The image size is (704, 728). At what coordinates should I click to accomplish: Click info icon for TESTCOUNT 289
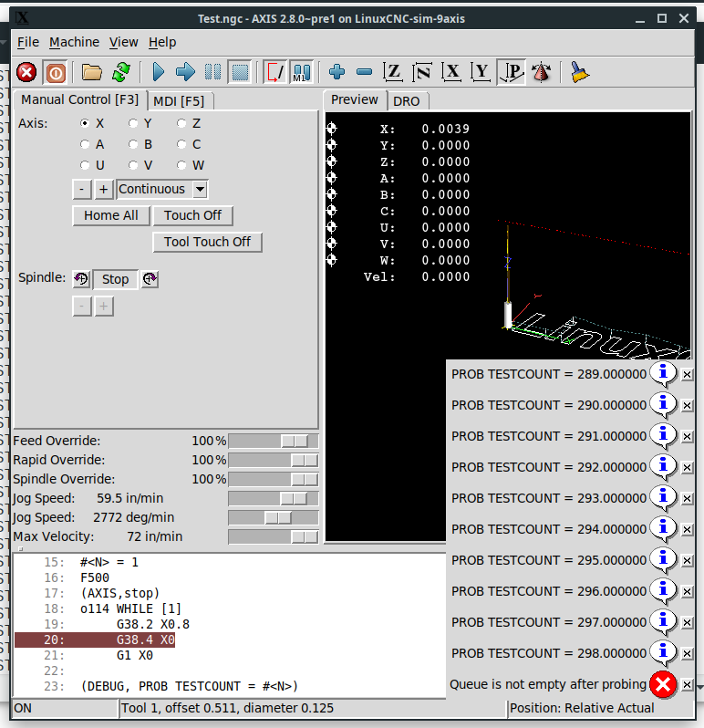point(663,374)
